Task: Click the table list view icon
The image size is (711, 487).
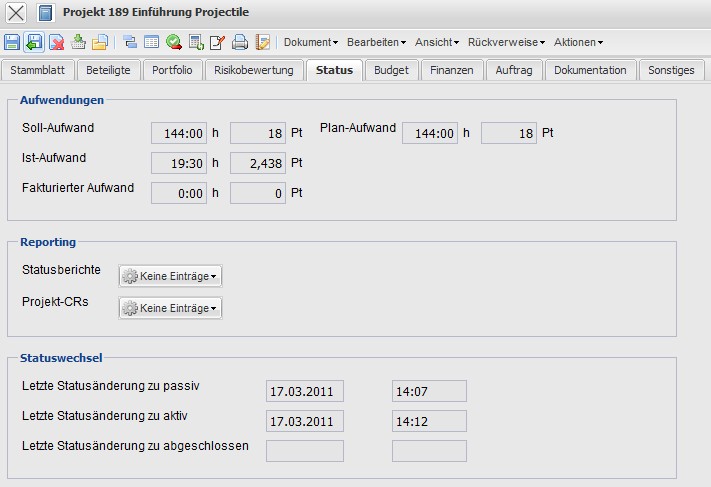Action: click(152, 42)
